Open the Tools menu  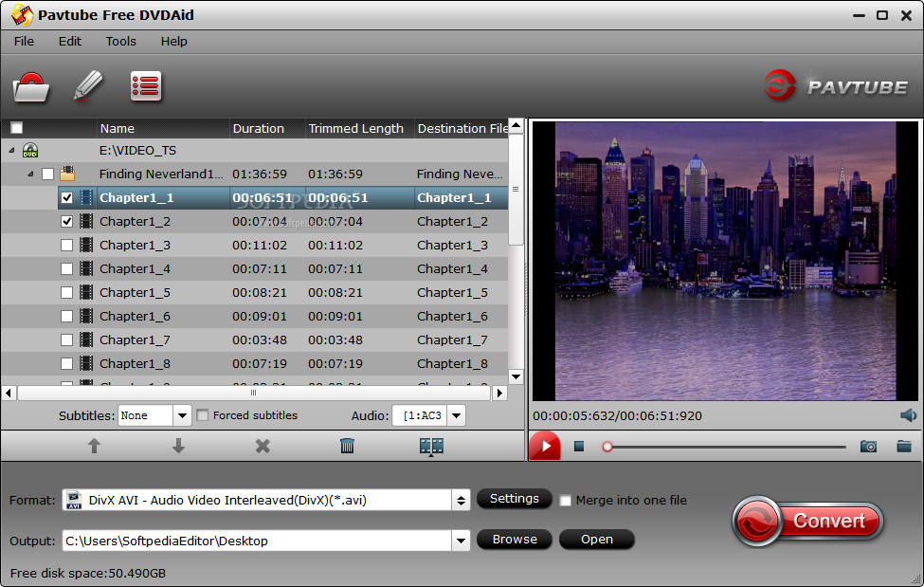coord(120,42)
